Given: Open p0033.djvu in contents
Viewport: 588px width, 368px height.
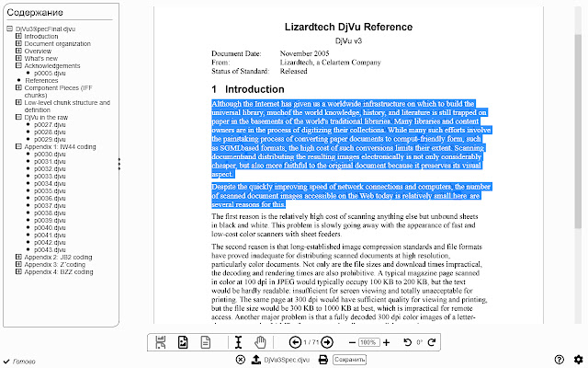Looking at the screenshot, I should pyautogui.click(x=50, y=176).
